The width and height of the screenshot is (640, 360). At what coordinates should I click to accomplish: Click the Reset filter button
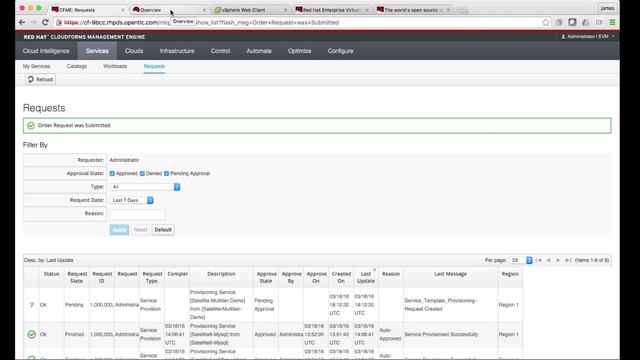point(140,230)
